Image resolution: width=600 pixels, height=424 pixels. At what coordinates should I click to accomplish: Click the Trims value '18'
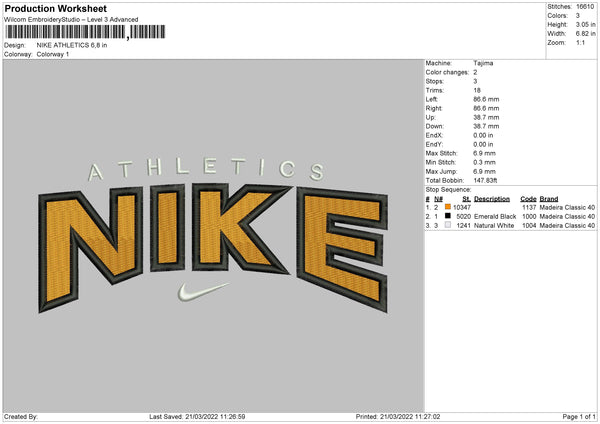click(x=477, y=90)
